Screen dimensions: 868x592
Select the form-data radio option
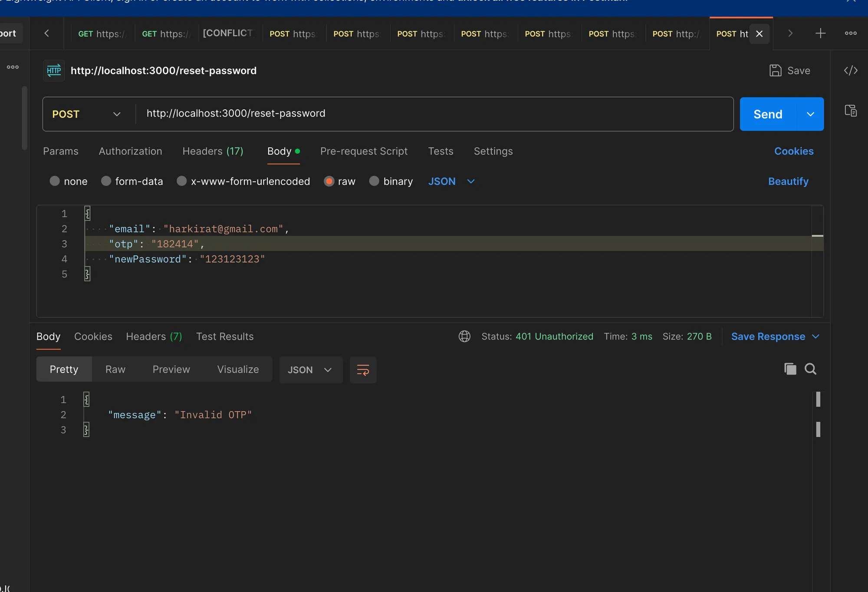pos(106,181)
